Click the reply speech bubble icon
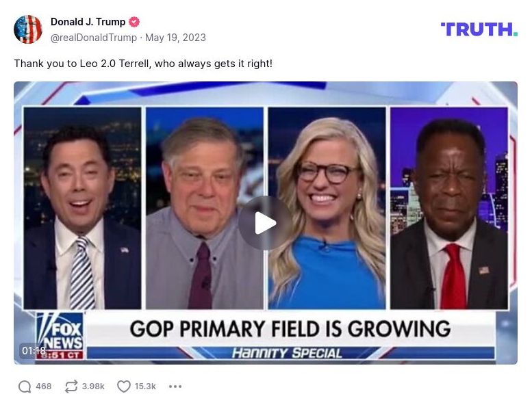 [x=25, y=386]
